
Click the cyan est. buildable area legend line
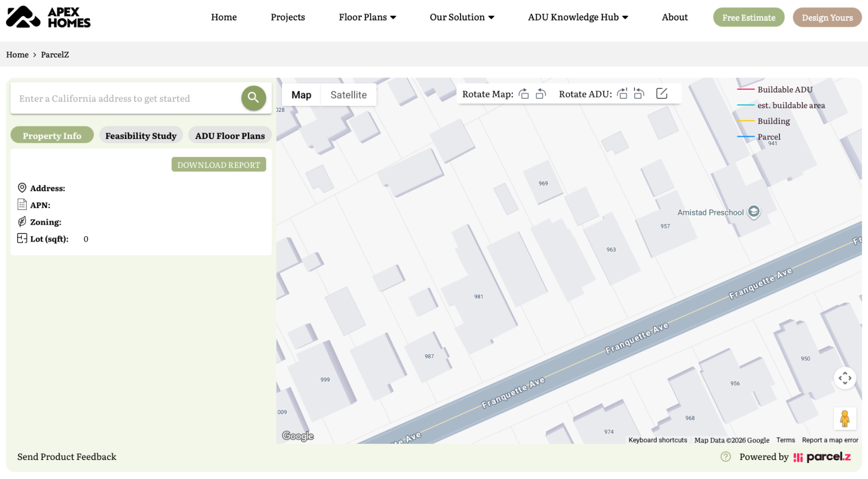[x=746, y=105]
